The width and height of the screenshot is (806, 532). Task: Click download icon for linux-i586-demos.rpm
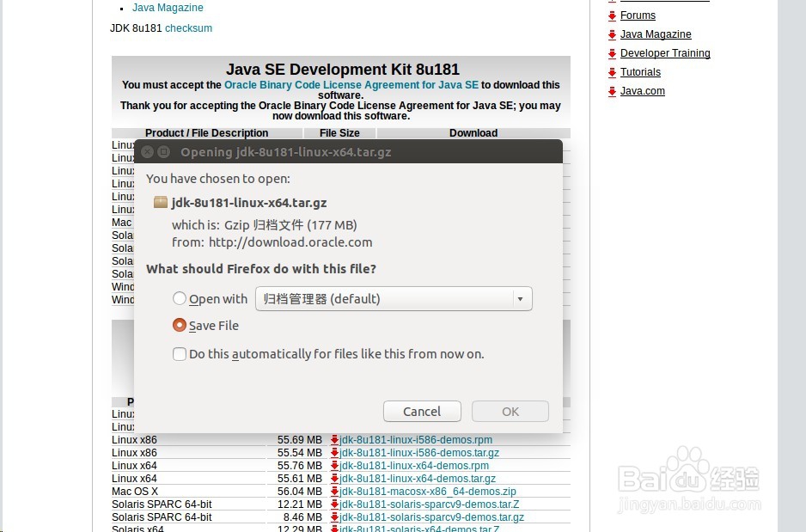[334, 439]
